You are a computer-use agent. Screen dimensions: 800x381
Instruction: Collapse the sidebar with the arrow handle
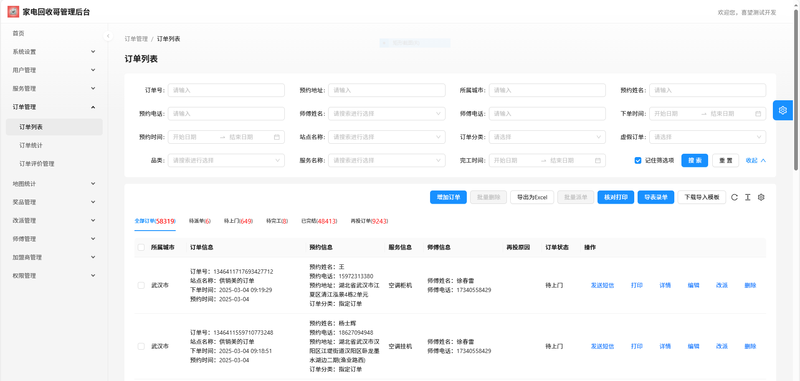point(108,36)
